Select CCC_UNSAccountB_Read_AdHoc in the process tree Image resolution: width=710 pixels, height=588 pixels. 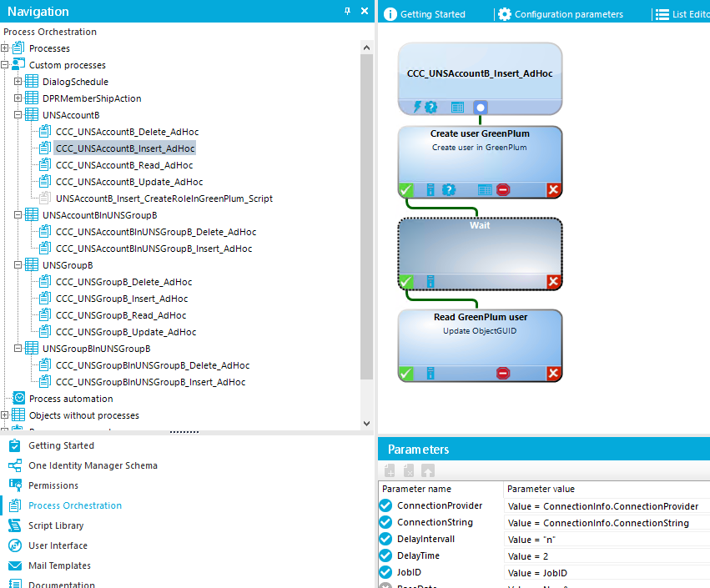(x=125, y=164)
